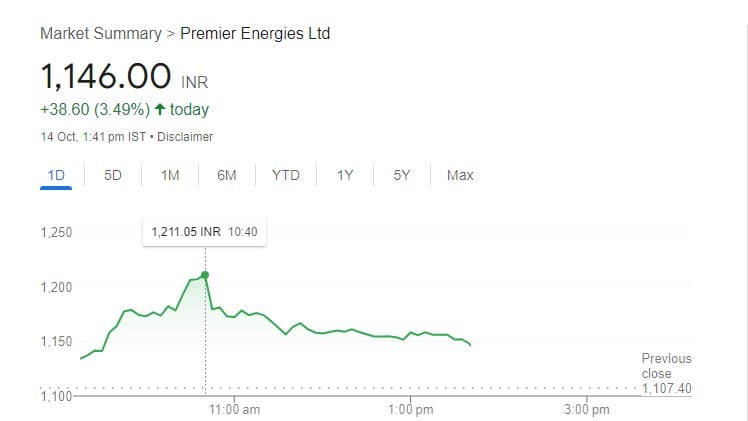Image resolution: width=748 pixels, height=421 pixels.
Task: Click the 11:00 am axis label
Action: [236, 409]
